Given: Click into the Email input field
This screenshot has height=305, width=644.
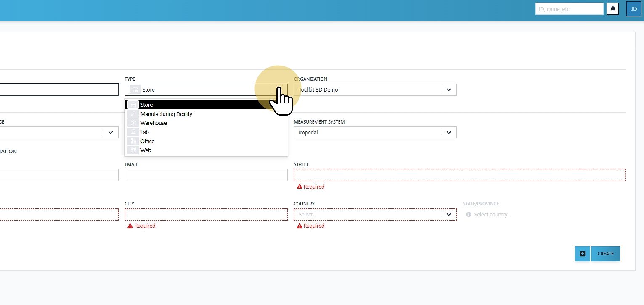Looking at the screenshot, I should click(x=206, y=175).
